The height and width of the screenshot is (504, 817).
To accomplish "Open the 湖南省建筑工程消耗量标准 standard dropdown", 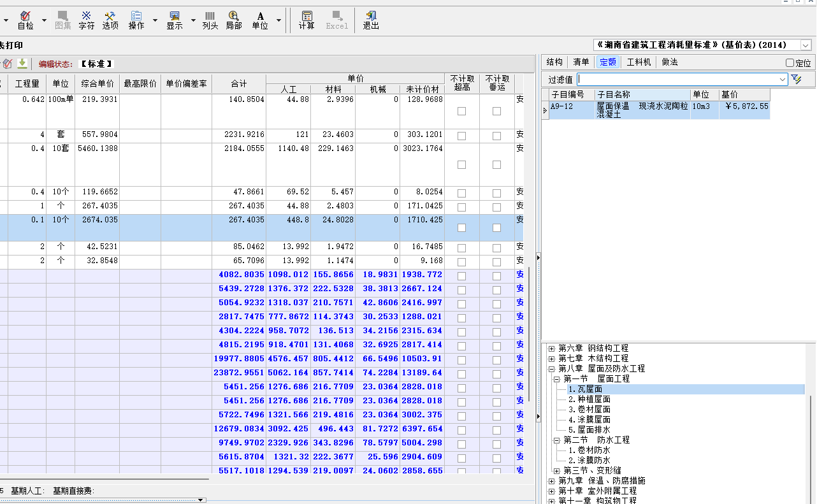I will 806,45.
